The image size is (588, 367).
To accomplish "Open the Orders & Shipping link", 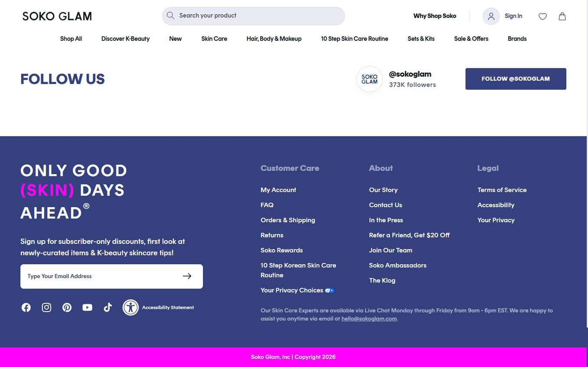I will [287, 220].
